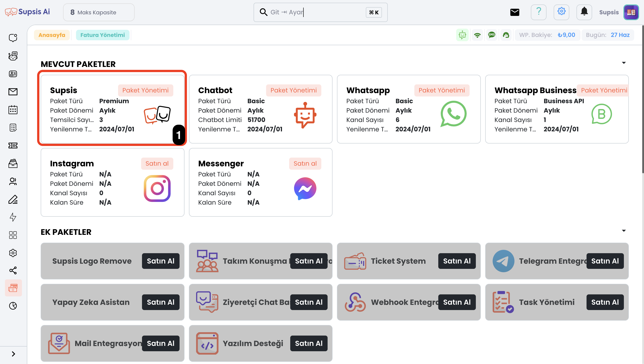Open the header settings gear button
The height and width of the screenshot is (364, 644).
(561, 12)
